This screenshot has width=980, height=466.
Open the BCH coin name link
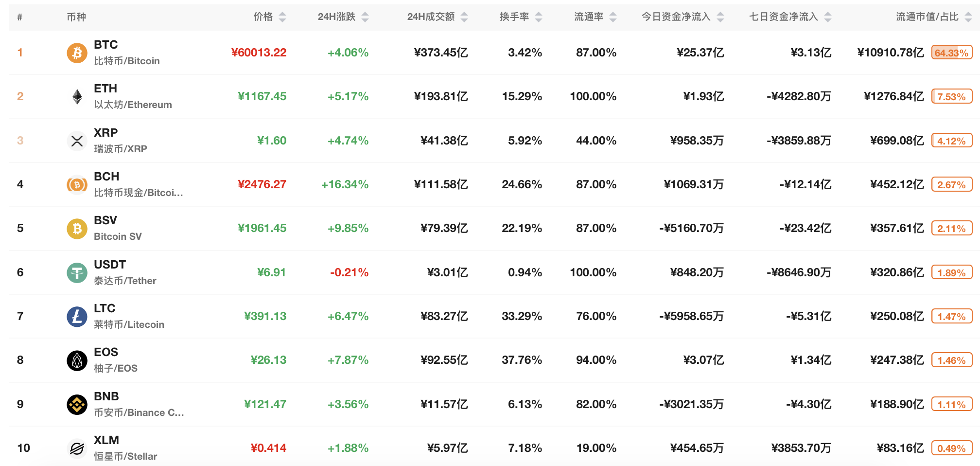click(106, 177)
